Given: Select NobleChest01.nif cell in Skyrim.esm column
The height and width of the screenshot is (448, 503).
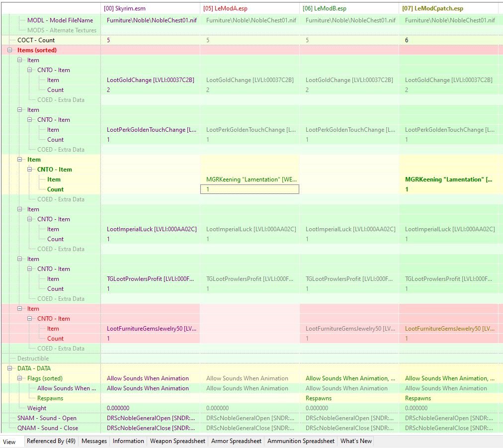Looking at the screenshot, I should (x=150, y=20).
